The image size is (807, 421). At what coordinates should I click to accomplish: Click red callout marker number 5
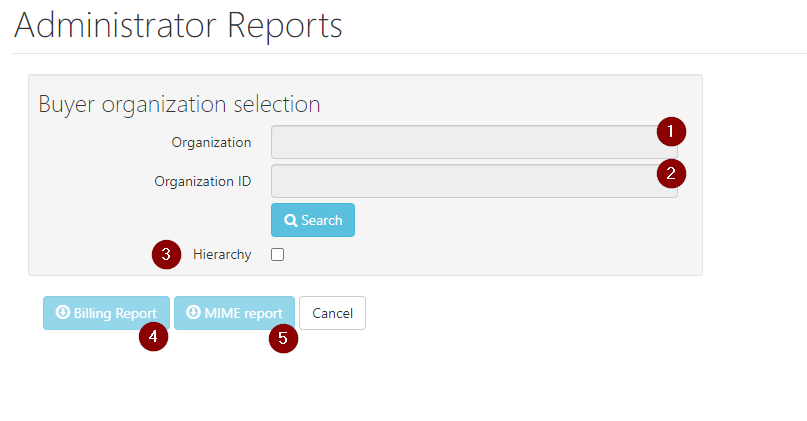pyautogui.click(x=283, y=338)
